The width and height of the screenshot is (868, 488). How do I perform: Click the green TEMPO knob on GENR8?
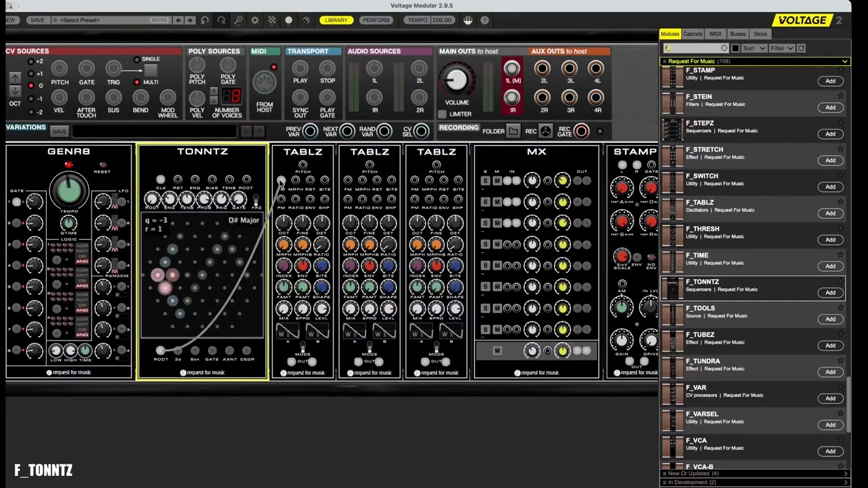coord(68,190)
